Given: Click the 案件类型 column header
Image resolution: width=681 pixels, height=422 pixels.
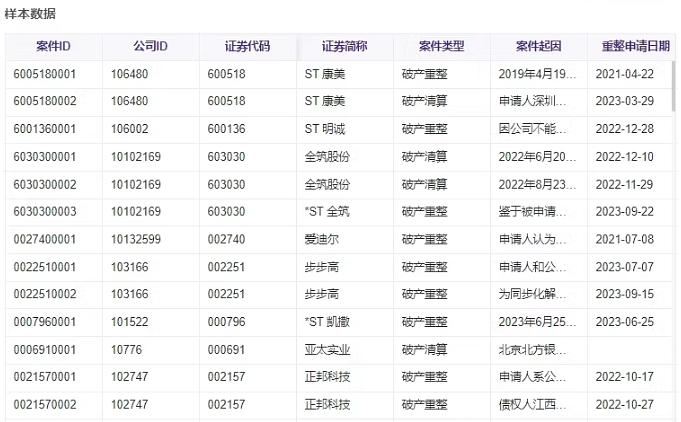Looking at the screenshot, I should pos(442,46).
